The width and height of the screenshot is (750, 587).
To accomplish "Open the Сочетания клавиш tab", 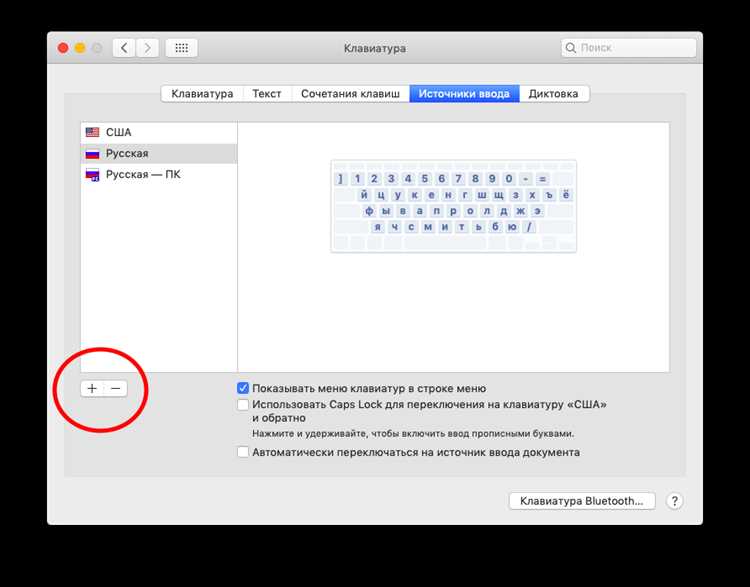I will (350, 94).
